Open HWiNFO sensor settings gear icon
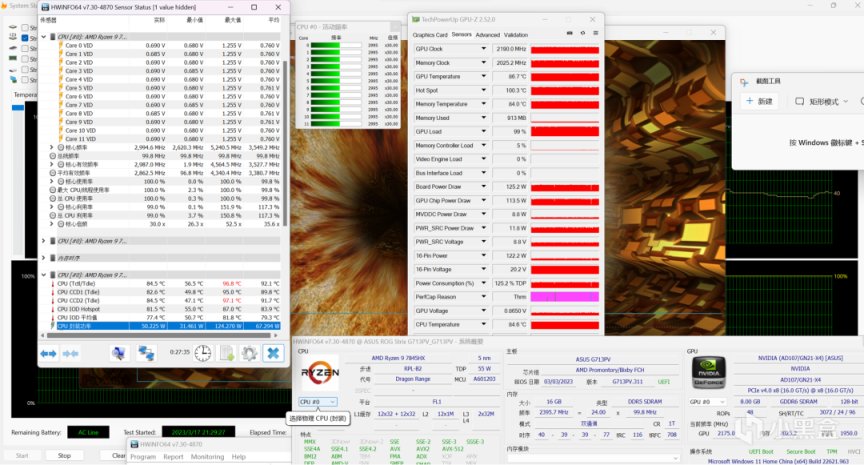This screenshot has width=864, height=465. click(250, 353)
